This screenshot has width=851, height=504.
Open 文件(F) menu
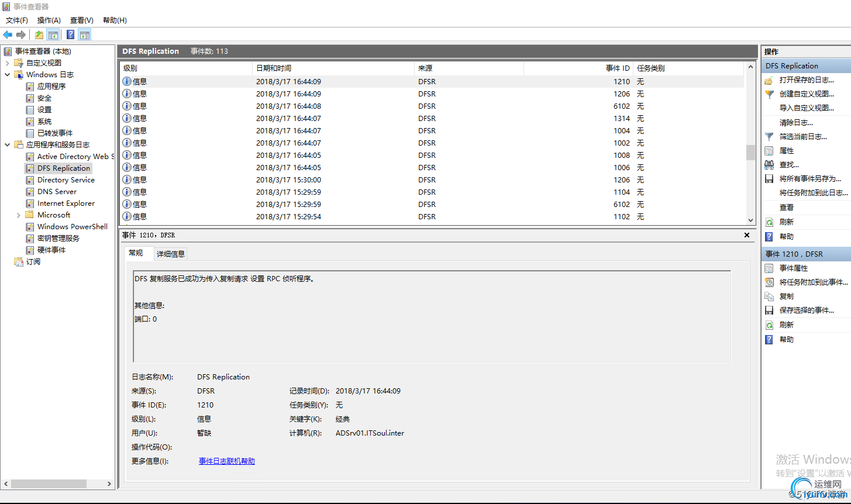(x=17, y=20)
